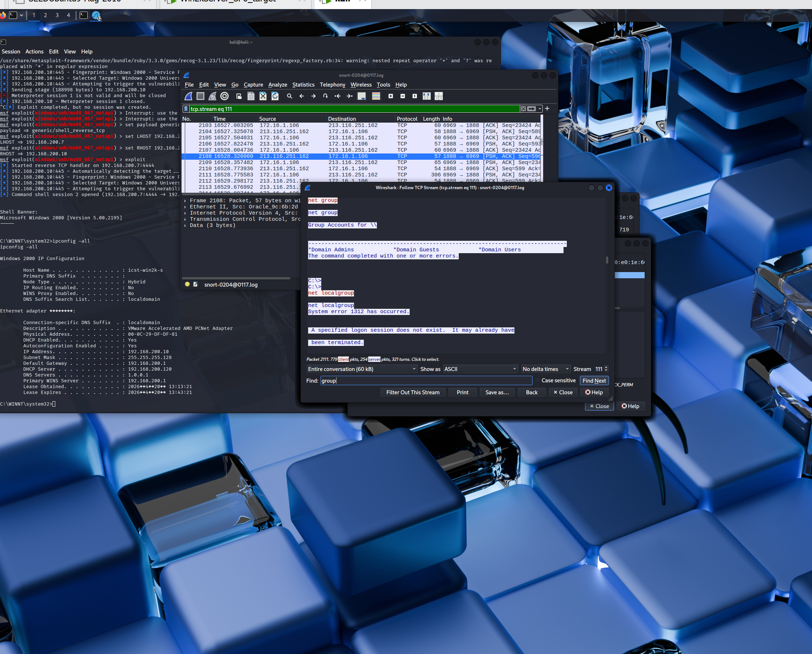812x654 pixels.
Task: Open the No delta times dropdown
Action: tap(545, 369)
